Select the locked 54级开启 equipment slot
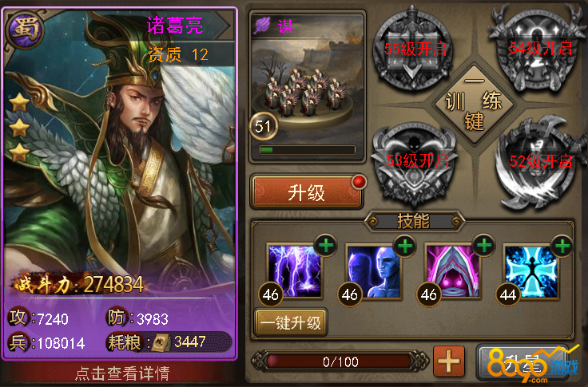This screenshot has height=387, width=588. [538, 49]
